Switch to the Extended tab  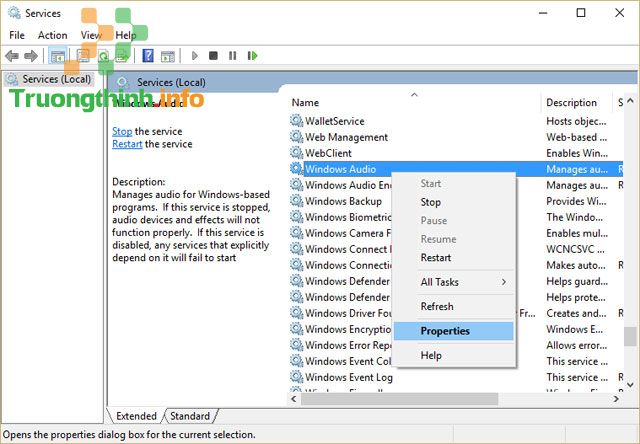(x=136, y=416)
